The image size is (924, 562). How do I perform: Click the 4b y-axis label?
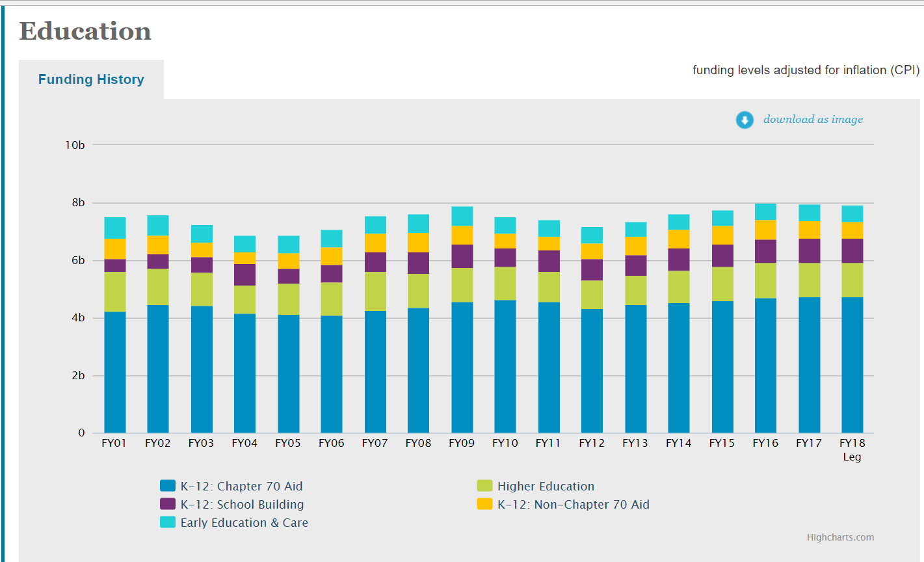(x=78, y=318)
